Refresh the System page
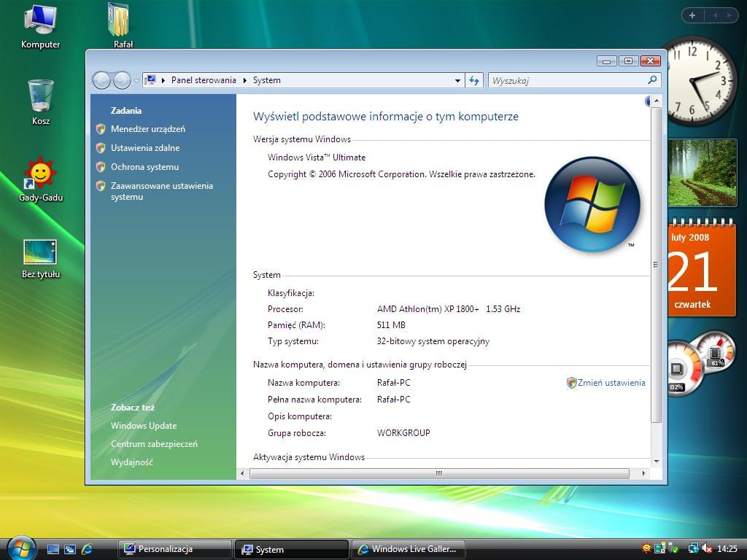The width and height of the screenshot is (747, 560). point(474,80)
